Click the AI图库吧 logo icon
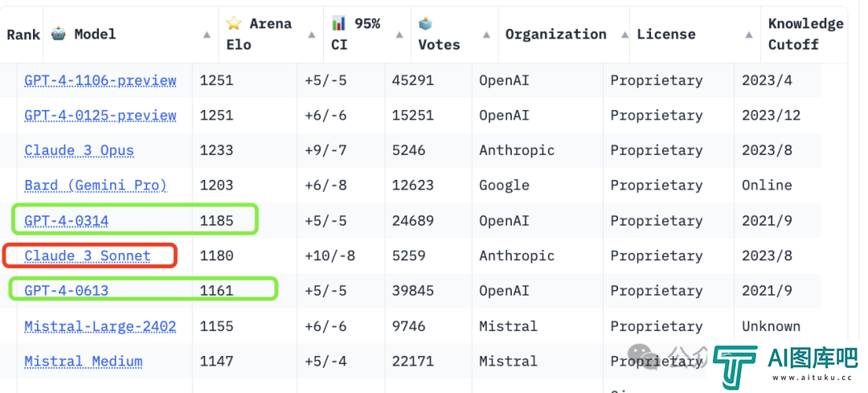This screenshot has height=393, width=868. pos(735,366)
